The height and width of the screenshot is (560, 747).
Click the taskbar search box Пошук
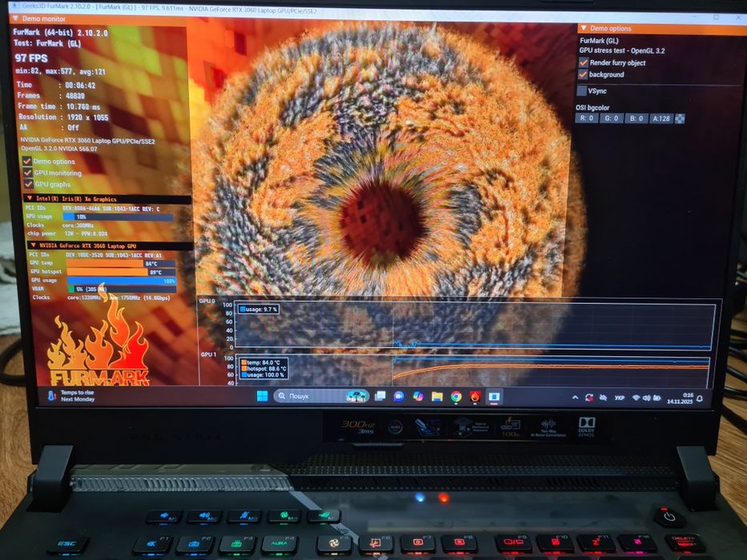[322, 396]
